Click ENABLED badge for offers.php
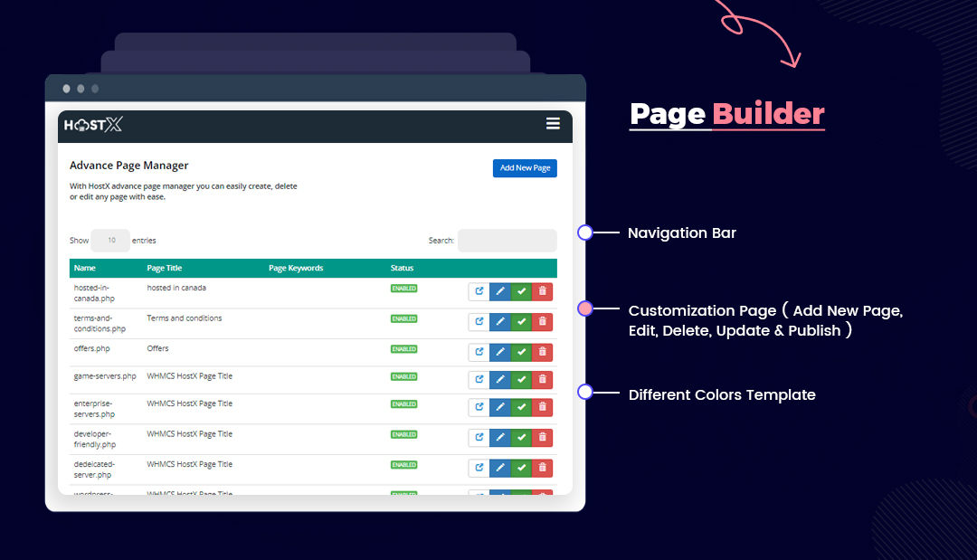This screenshot has width=977, height=560. tap(403, 349)
